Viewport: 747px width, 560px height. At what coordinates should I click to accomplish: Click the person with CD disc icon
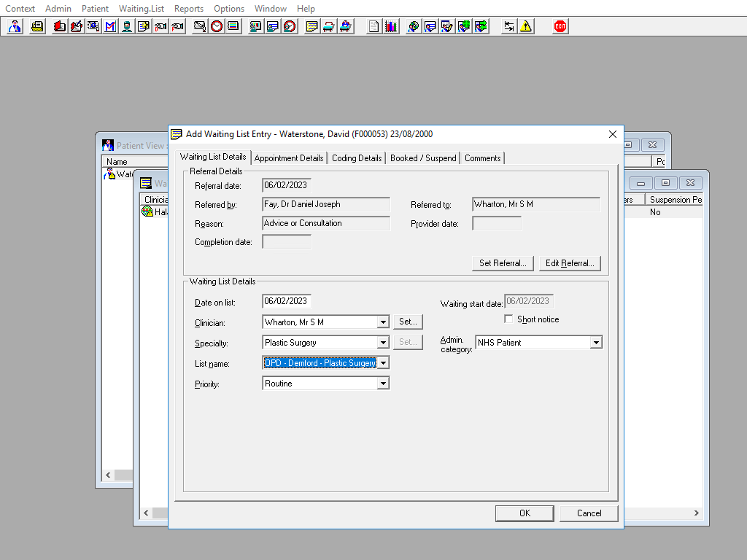(413, 26)
